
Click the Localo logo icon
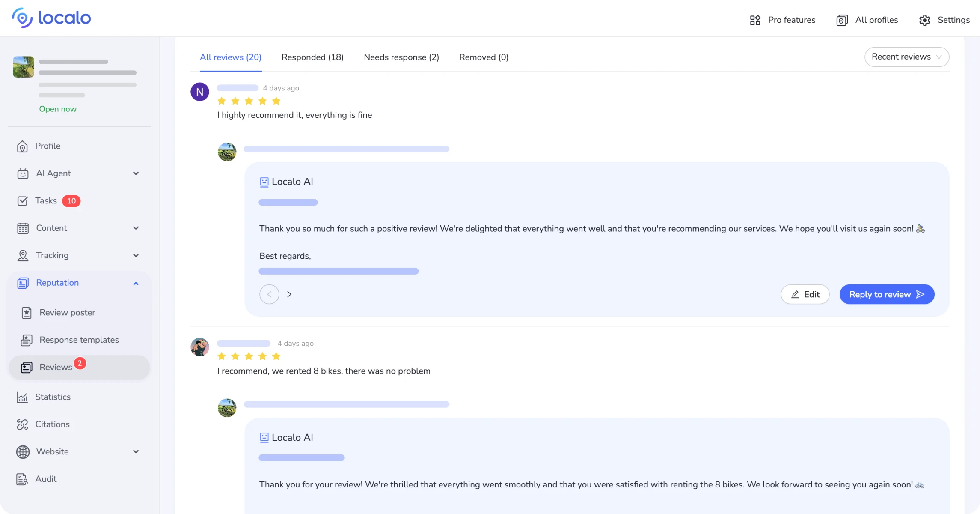pos(22,18)
